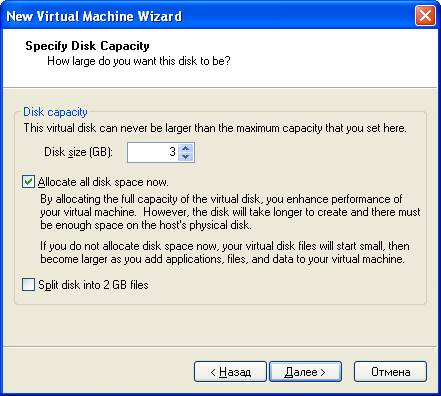Increase disk size with the up arrow
441x396 pixels.
click(x=186, y=148)
